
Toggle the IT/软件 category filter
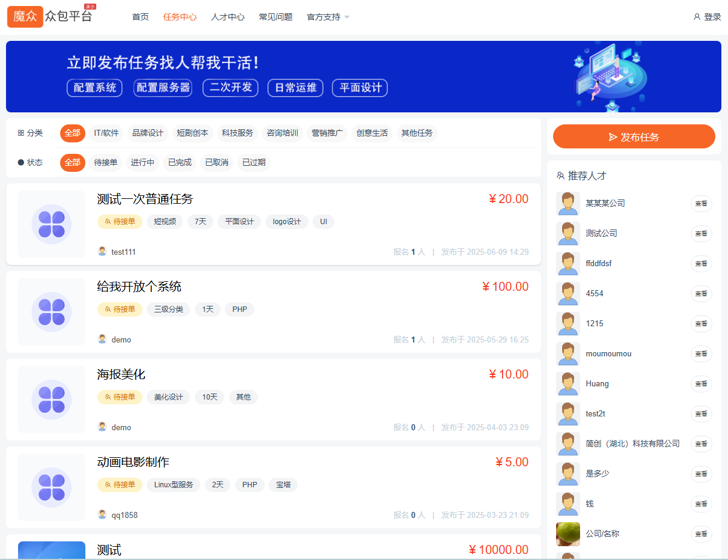[x=106, y=133]
